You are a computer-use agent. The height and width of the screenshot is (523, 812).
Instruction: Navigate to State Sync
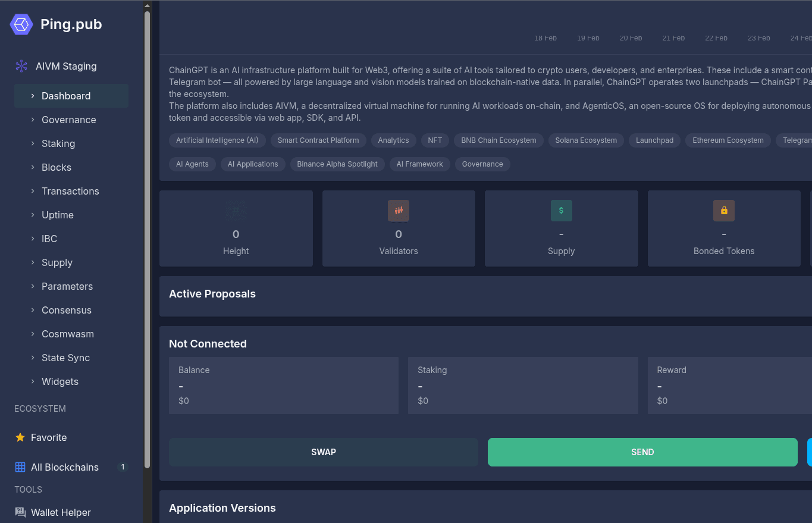71,358
